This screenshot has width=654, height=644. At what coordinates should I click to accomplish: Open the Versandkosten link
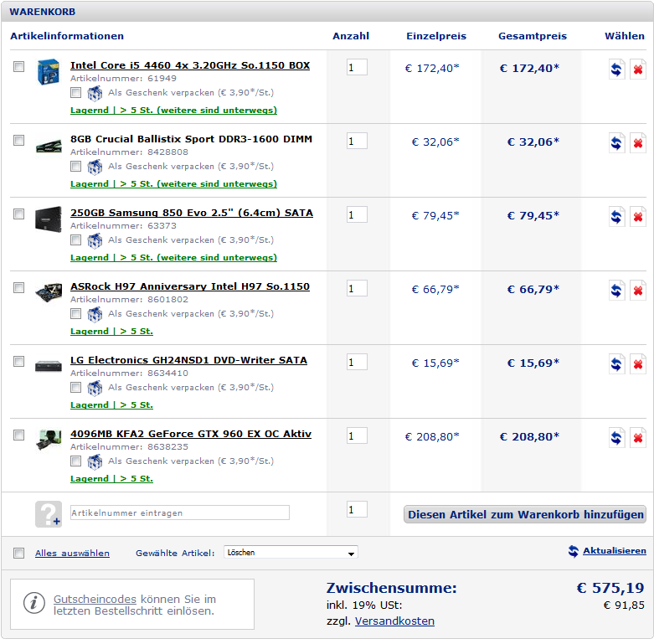[x=394, y=621]
